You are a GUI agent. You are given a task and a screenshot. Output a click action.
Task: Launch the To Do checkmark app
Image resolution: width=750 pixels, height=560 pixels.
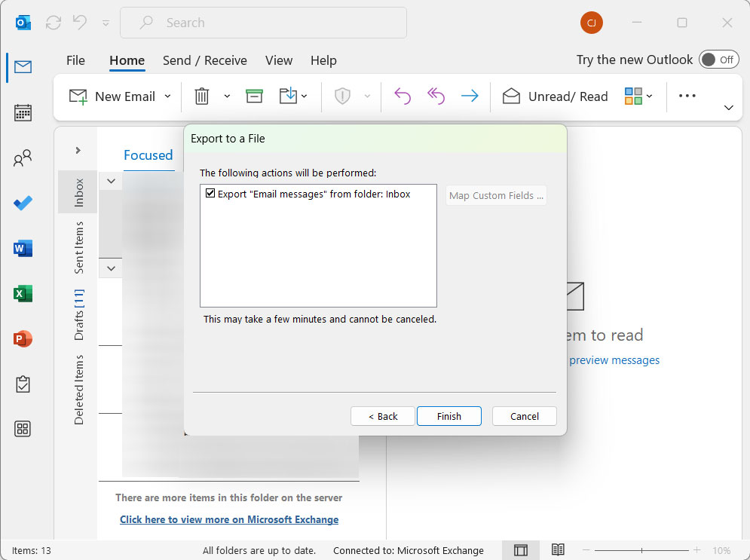[23, 203]
